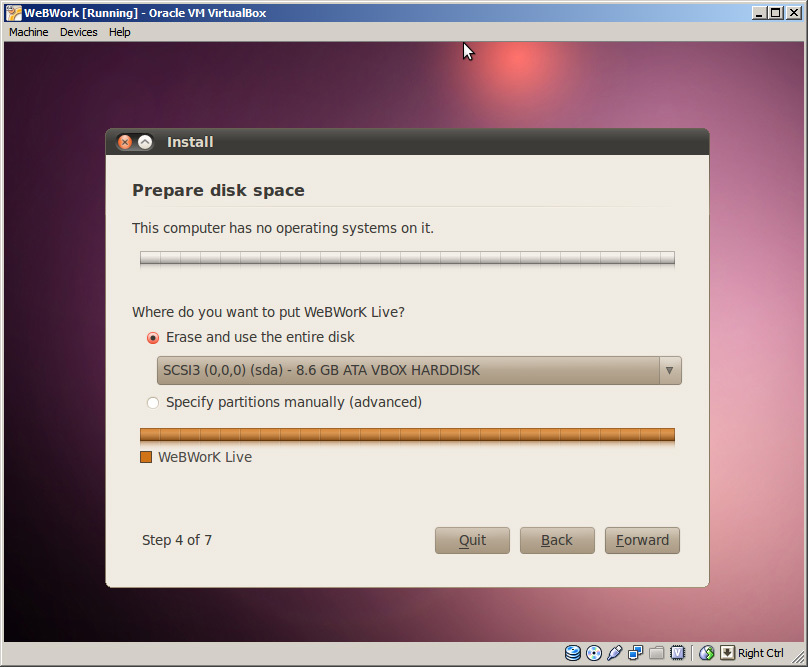Maximize the VirtualBox window
Screen dimensions: 808x667
pyautogui.click(x=776, y=13)
